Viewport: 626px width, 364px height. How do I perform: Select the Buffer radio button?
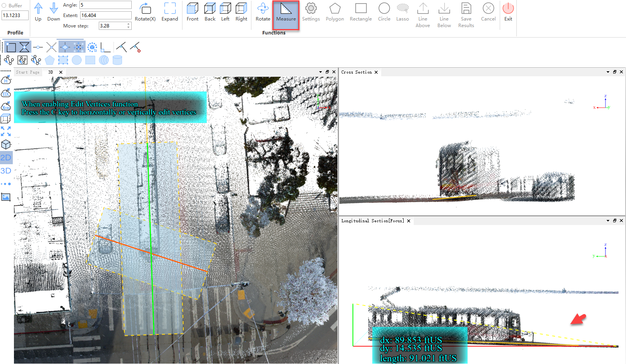coord(4,5)
